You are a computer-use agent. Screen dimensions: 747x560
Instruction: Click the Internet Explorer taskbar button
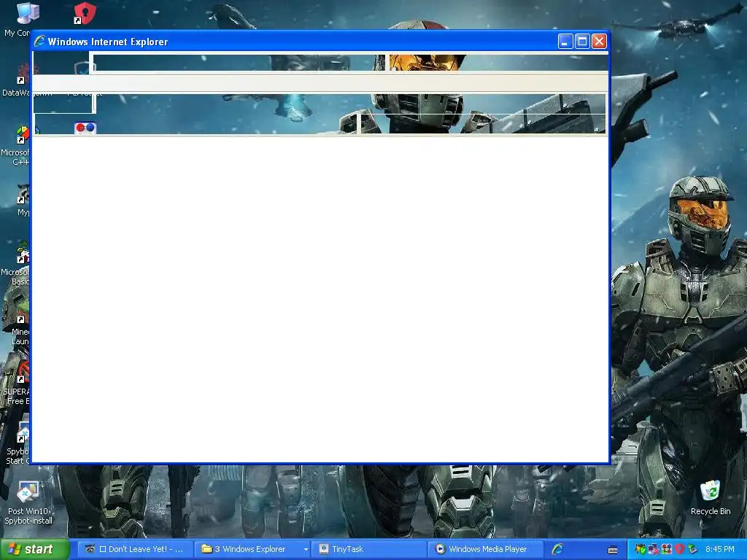tap(558, 550)
